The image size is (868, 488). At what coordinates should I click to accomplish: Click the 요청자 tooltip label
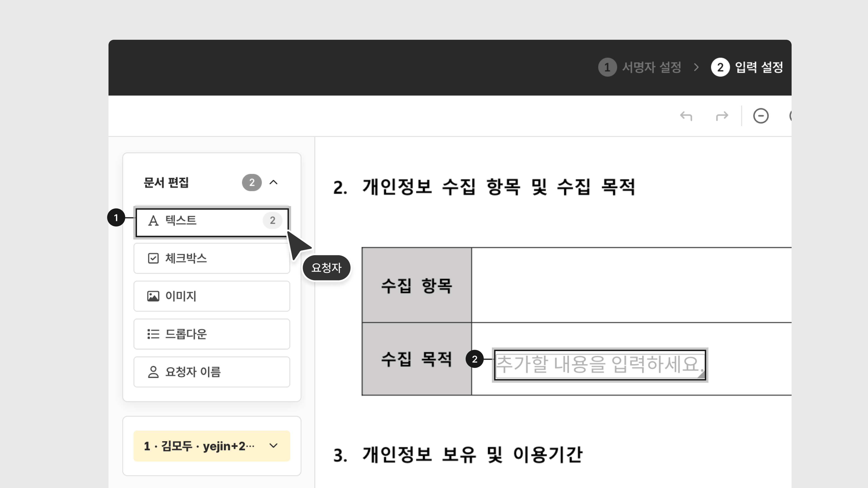point(326,268)
